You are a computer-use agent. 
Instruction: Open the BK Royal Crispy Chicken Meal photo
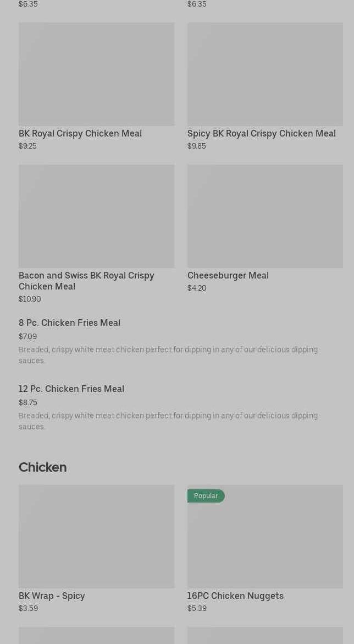point(96,74)
